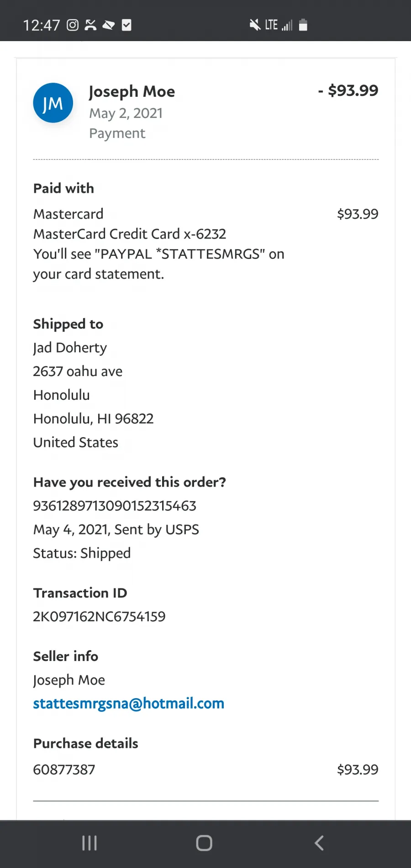Tap the Android back navigation arrow
Viewport: 411px width, 868px height.
(319, 843)
